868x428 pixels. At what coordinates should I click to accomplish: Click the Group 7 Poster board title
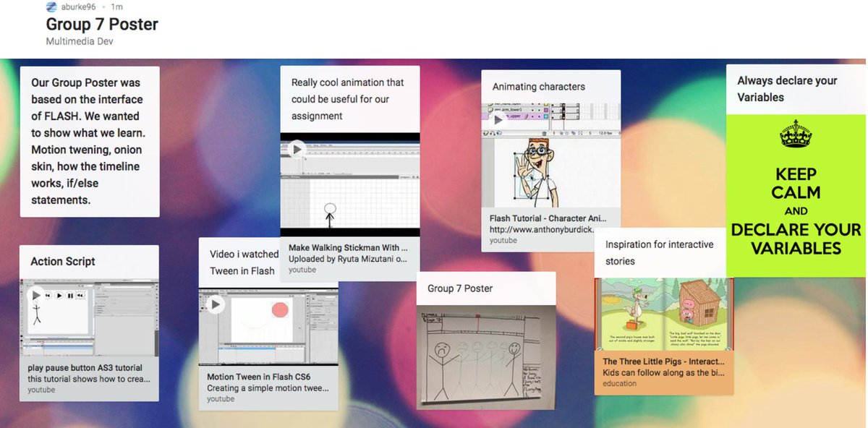[101, 24]
